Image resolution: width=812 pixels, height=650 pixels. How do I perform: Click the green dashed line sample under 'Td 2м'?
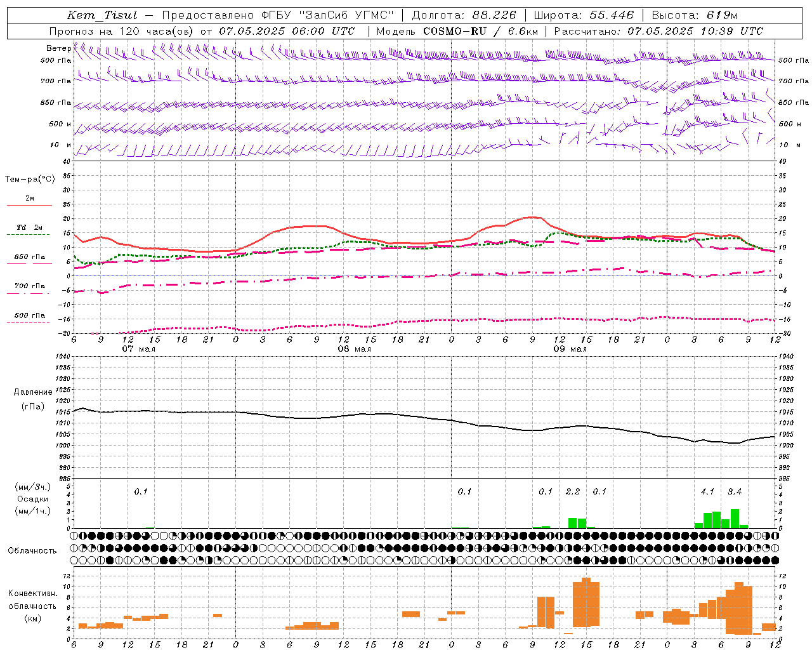(28, 235)
